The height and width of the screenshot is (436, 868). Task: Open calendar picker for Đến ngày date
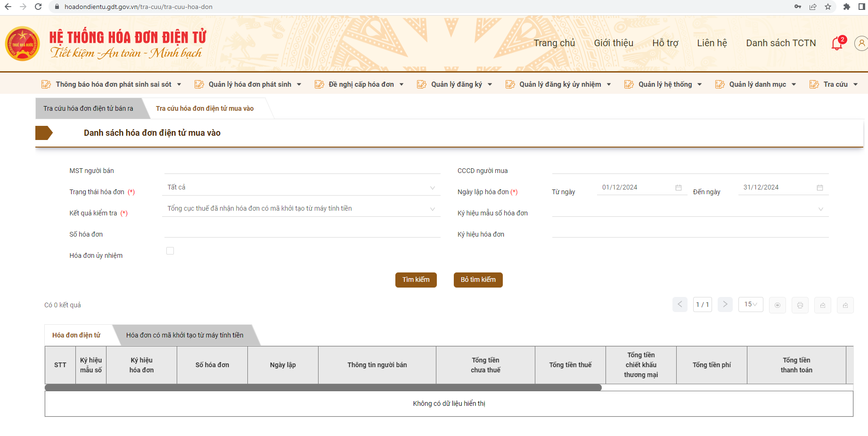(819, 188)
